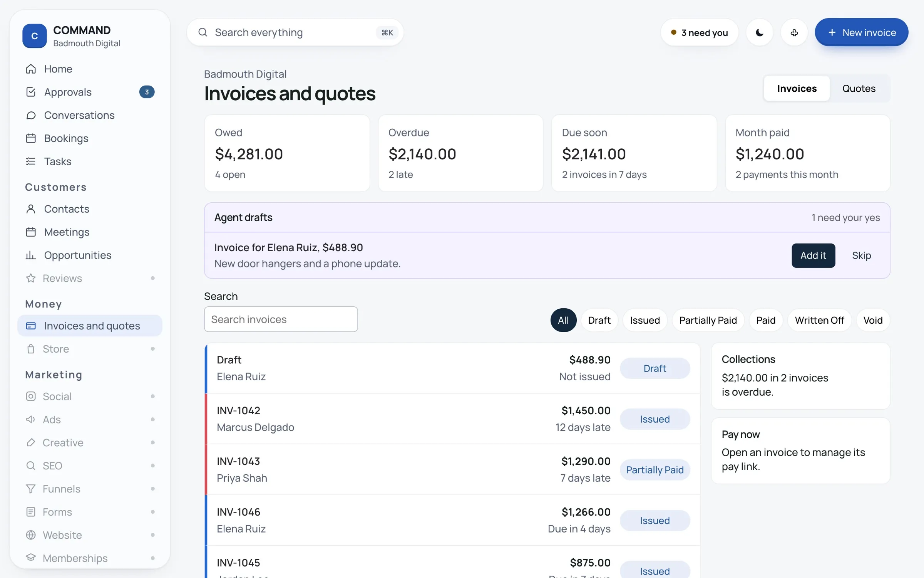Viewport: 924px width, 578px height.
Task: Switch to the Invoices tab
Action: [x=797, y=88]
